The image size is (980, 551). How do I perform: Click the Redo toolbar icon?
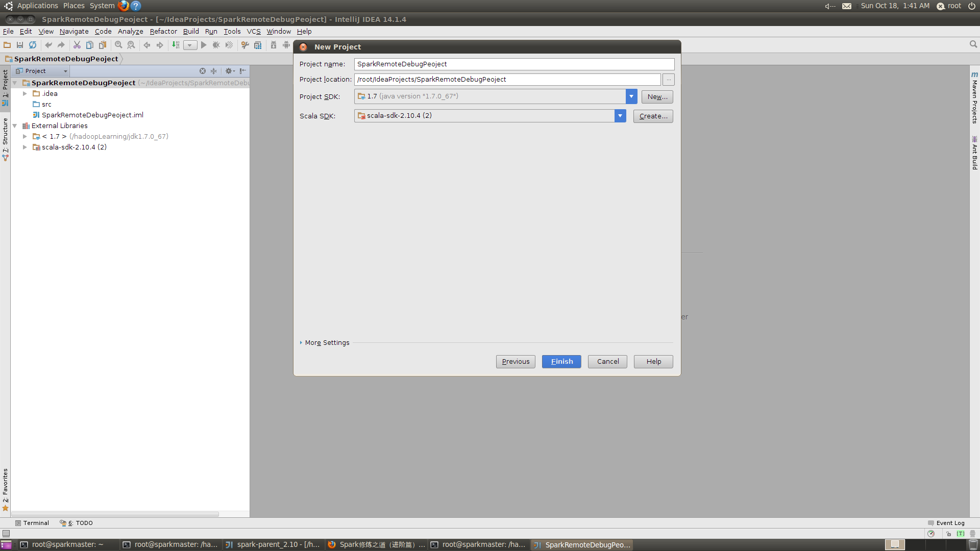click(x=61, y=45)
